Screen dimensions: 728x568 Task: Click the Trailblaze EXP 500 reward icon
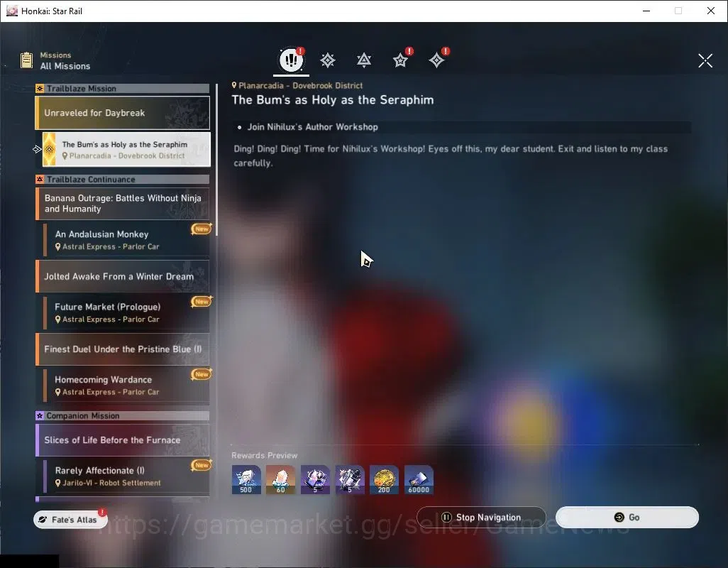pos(246,480)
